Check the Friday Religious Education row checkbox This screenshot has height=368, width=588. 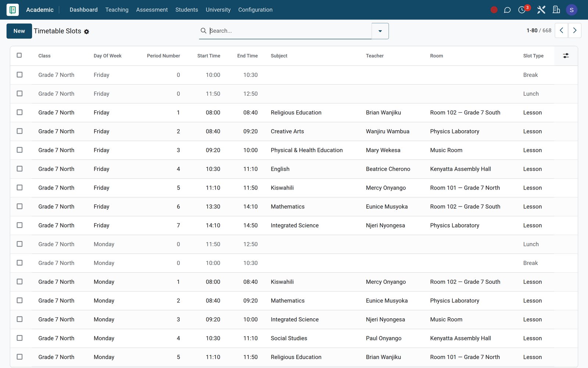point(19,112)
